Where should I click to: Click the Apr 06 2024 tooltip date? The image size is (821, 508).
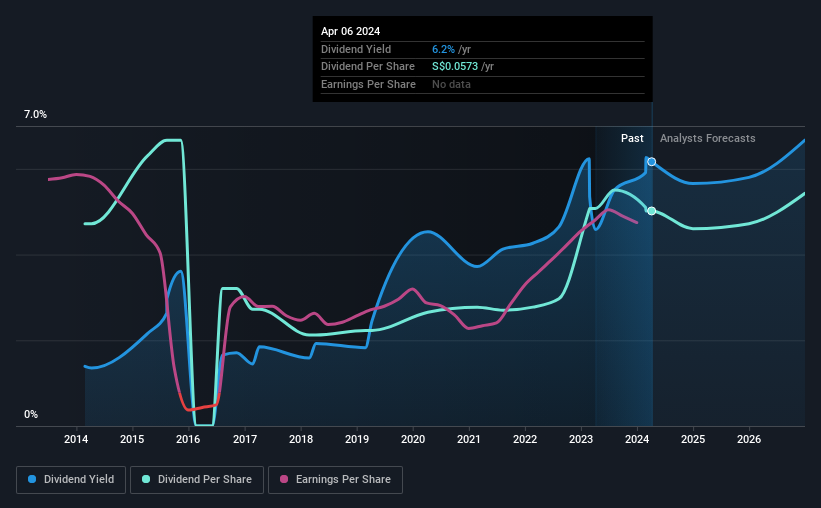(x=350, y=31)
